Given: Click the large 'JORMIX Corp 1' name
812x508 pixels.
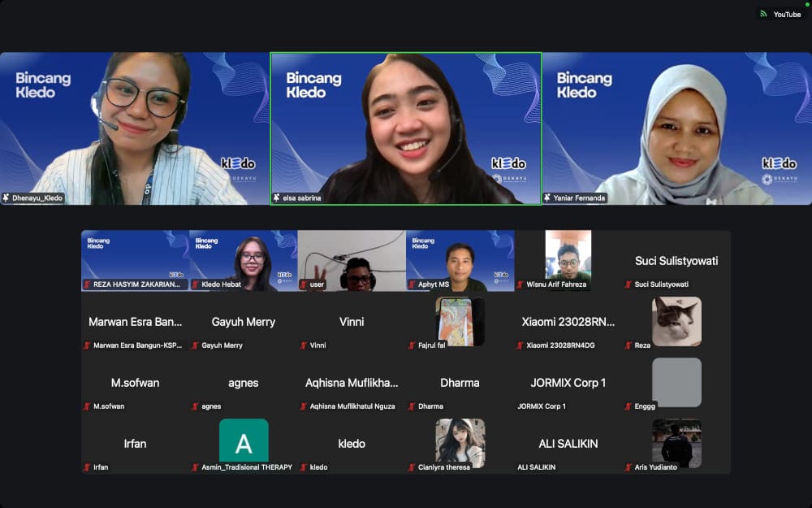Looking at the screenshot, I should [568, 383].
